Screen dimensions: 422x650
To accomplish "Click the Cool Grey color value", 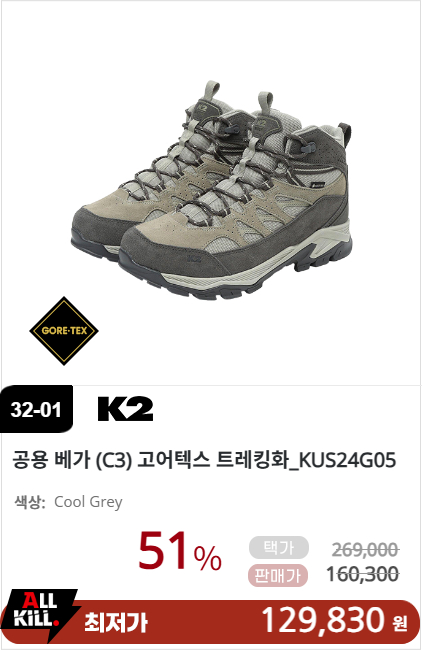I will pos(88,502).
